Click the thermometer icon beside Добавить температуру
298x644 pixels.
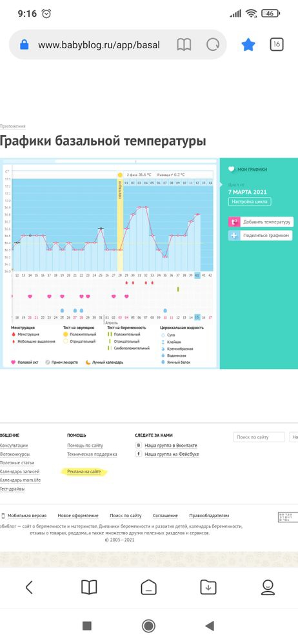click(234, 222)
